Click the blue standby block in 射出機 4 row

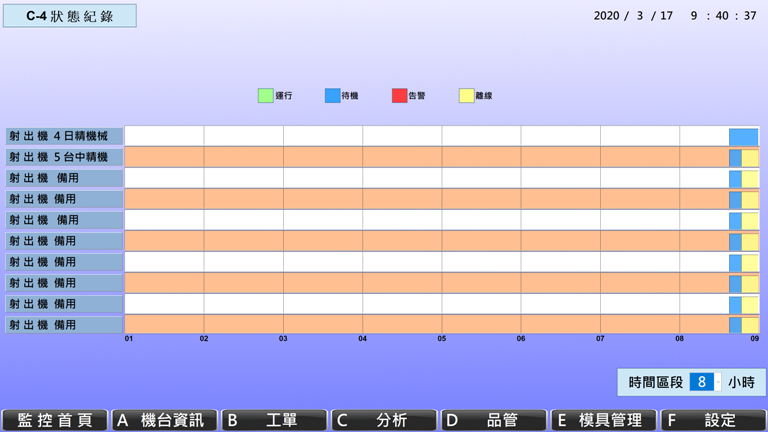click(x=743, y=137)
